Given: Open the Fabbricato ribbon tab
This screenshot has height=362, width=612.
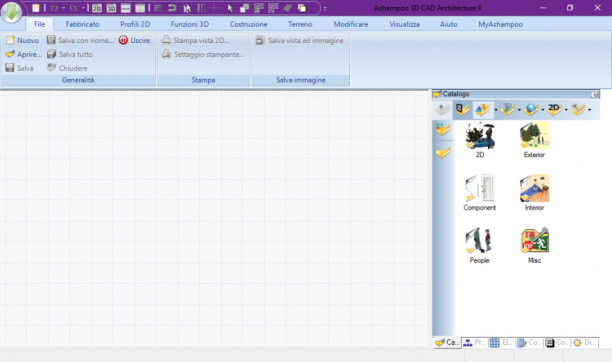Looking at the screenshot, I should [x=82, y=24].
